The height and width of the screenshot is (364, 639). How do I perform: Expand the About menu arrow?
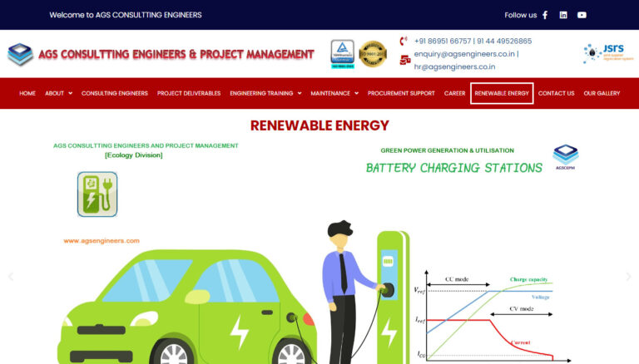click(71, 93)
